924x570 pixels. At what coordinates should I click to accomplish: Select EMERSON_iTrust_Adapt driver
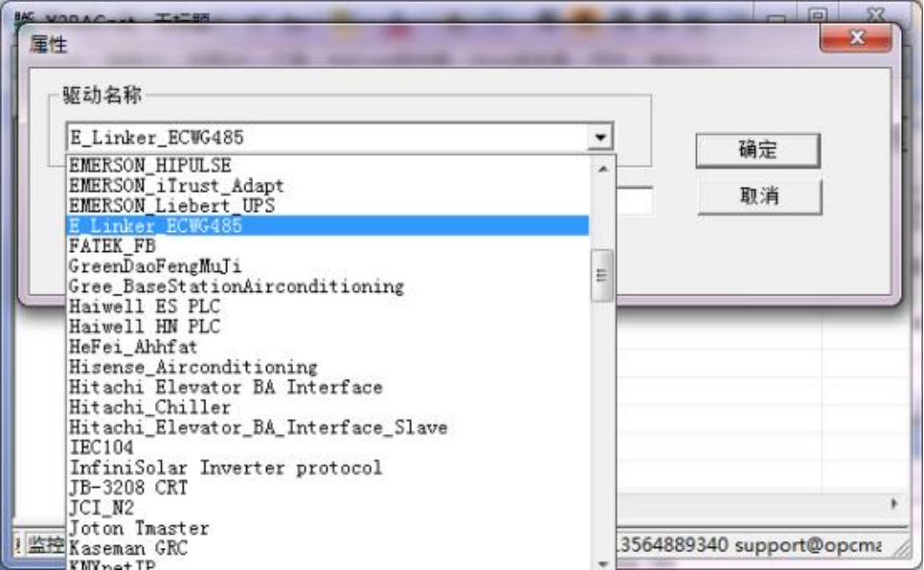point(328,185)
